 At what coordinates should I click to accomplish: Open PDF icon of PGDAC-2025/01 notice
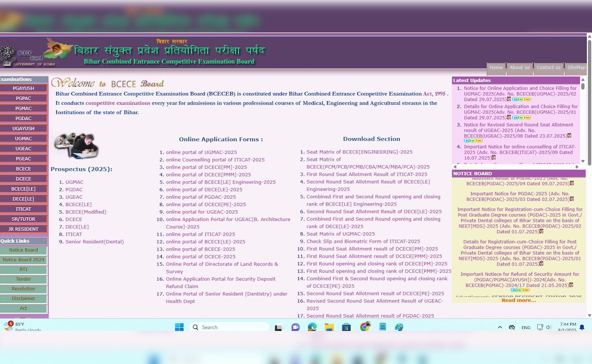[x=541, y=264]
